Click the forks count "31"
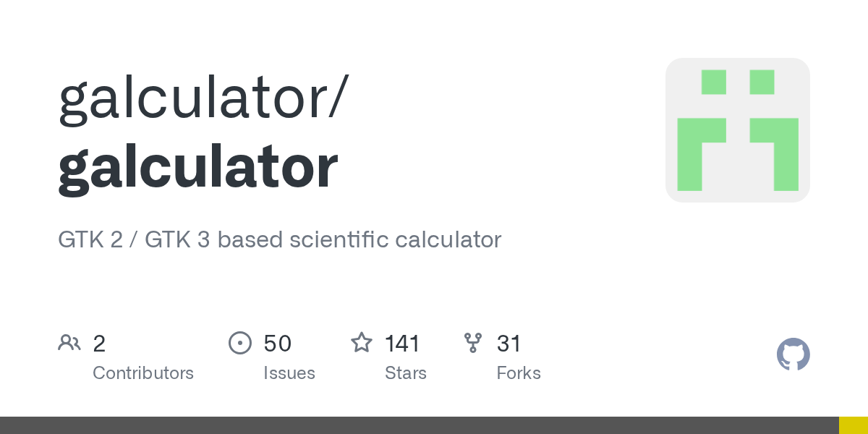This screenshot has width=868, height=434. coord(509,344)
